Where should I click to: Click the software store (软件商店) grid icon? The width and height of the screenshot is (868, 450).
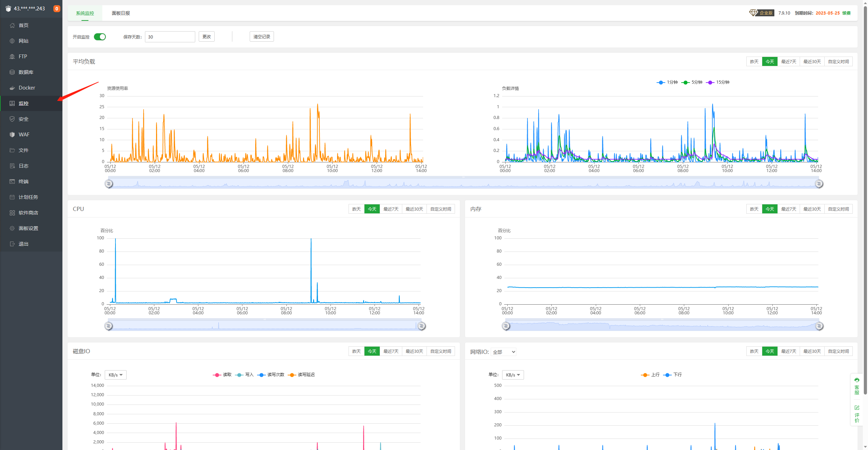12,213
